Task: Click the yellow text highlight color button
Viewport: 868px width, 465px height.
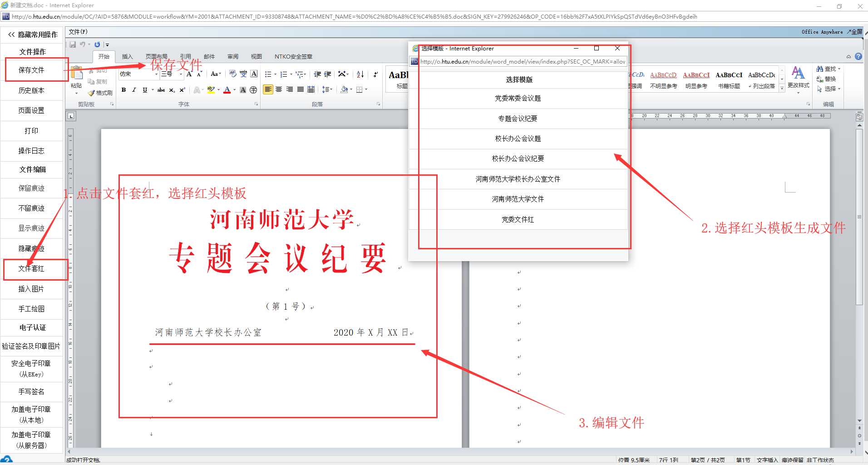Action: (211, 90)
